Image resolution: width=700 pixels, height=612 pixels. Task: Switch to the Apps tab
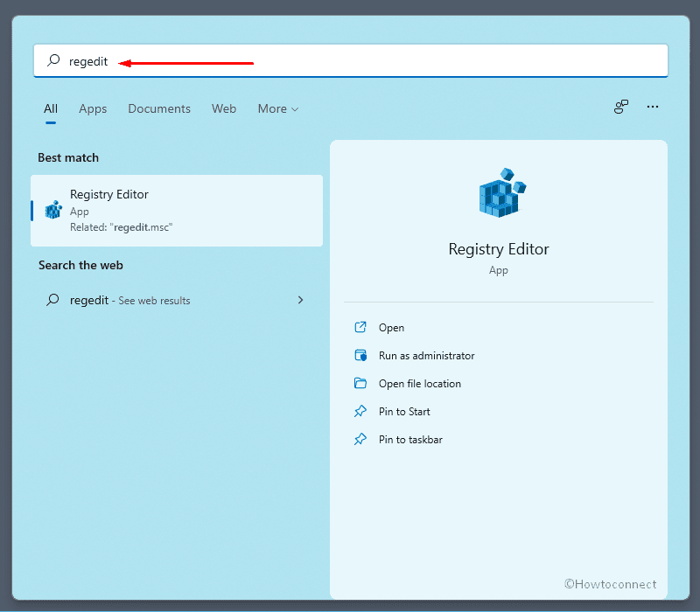tap(93, 108)
